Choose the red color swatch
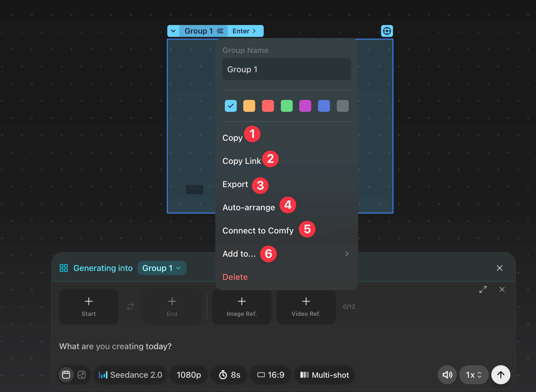The width and height of the screenshot is (536, 392). tap(268, 106)
